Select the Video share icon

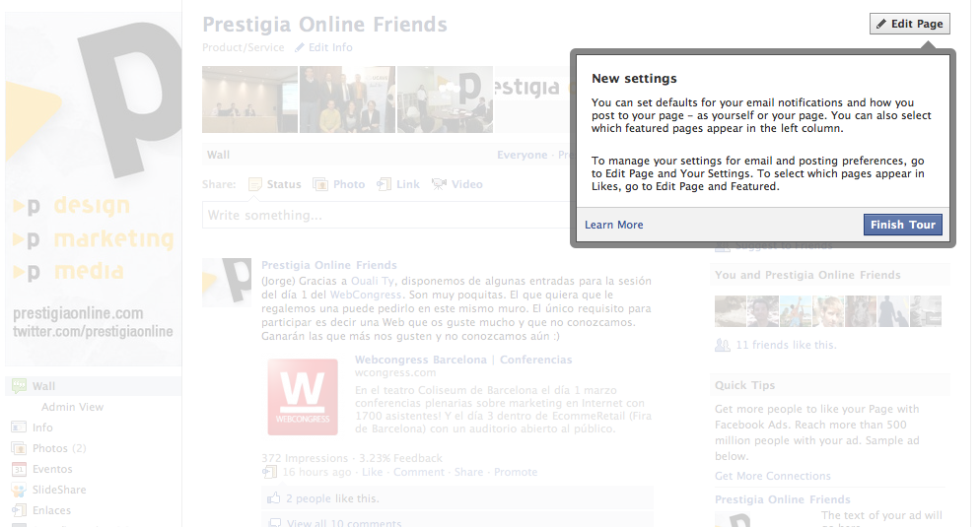tap(440, 184)
